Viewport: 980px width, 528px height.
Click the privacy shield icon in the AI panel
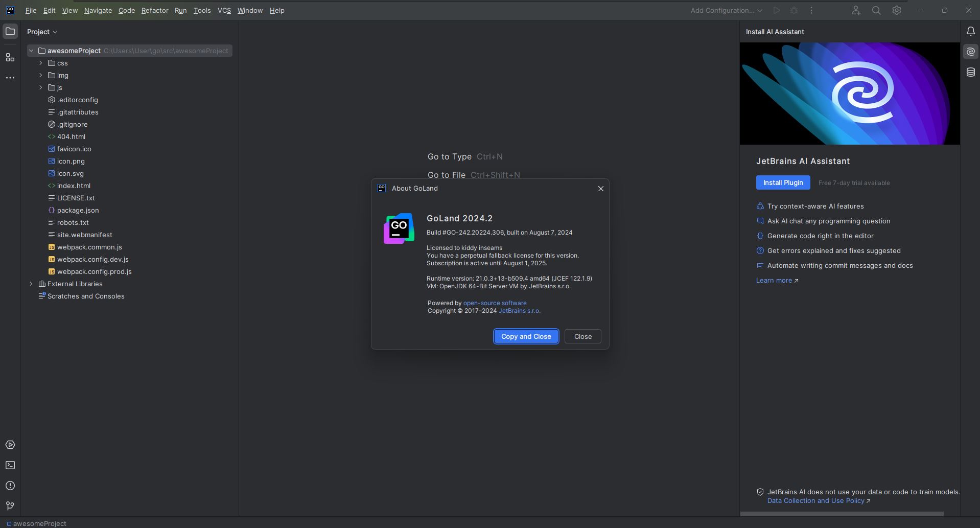[x=760, y=492]
